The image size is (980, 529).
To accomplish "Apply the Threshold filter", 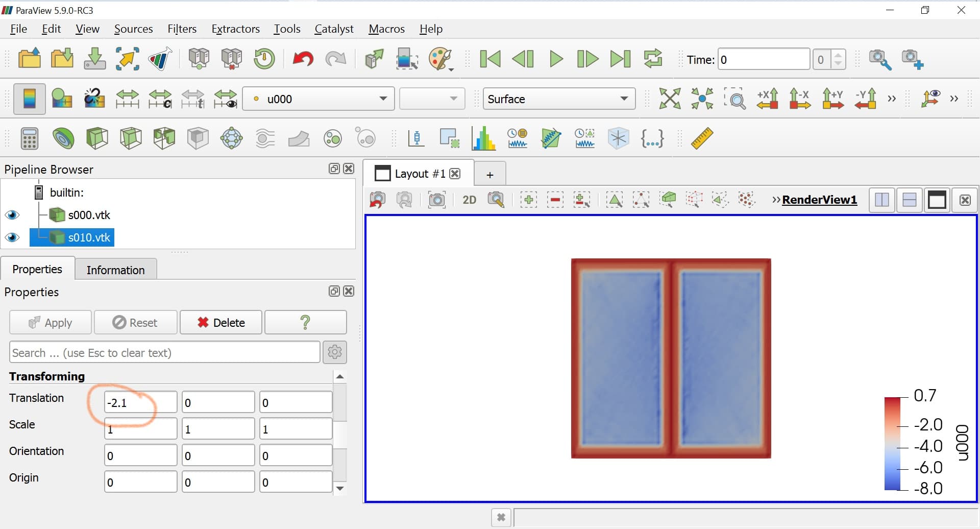I will point(164,138).
